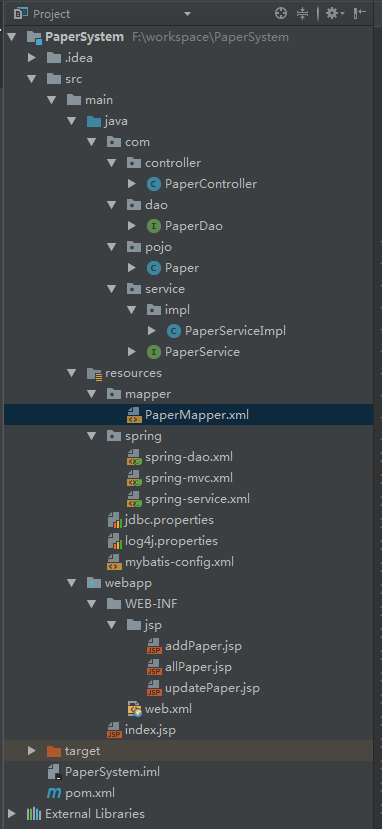Select the spring folder label

click(x=143, y=436)
